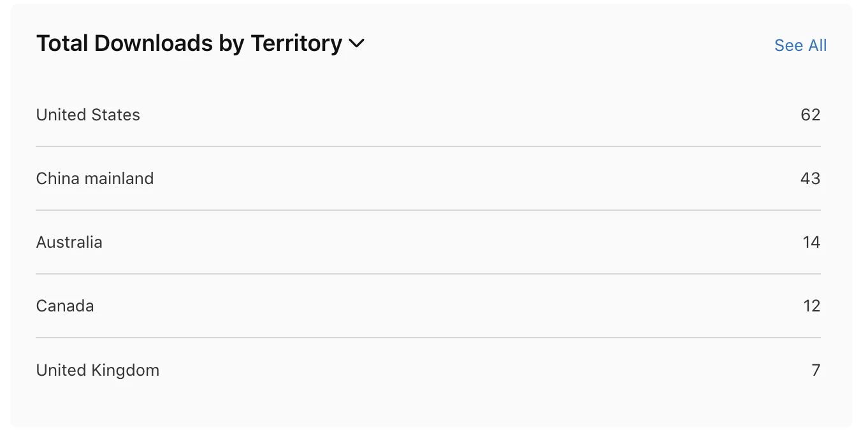This screenshot has height=442, width=868.
Task: Click the download count 62 for United States
Action: point(810,115)
